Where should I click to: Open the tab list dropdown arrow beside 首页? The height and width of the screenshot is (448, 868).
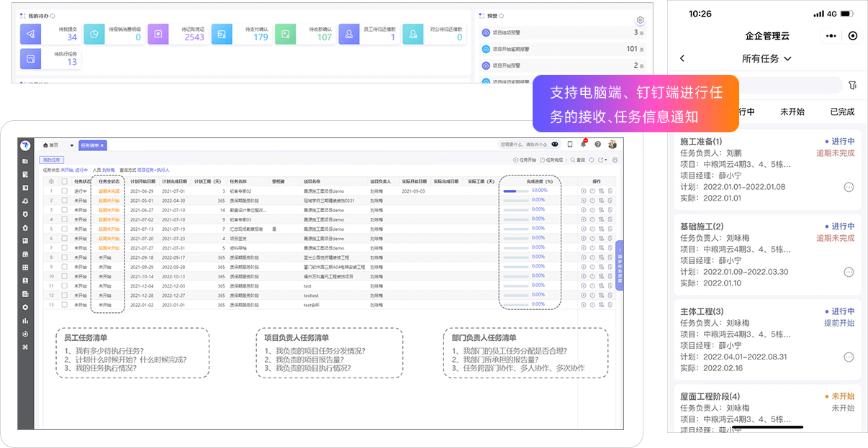(x=72, y=145)
